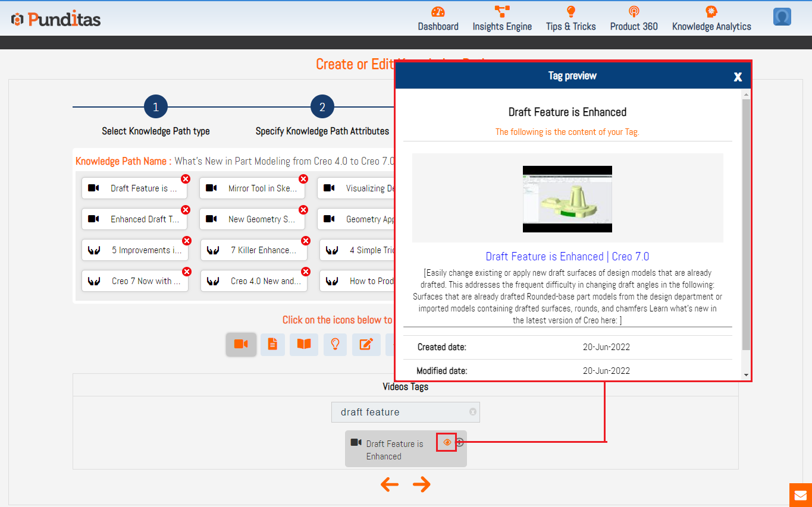This screenshot has width=812, height=507.
Task: Go to step 1 Select Knowledge Path type
Action: (x=156, y=108)
